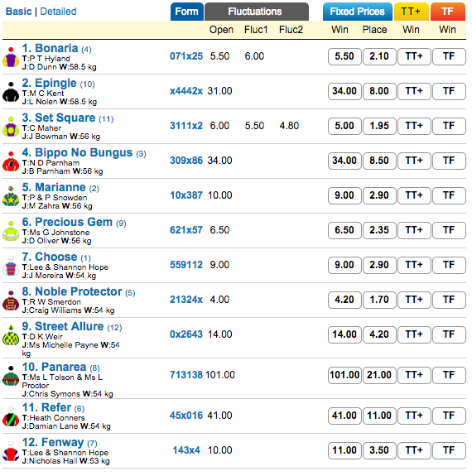Click Bippo No Bungus red silks icon
Viewport: 472px width, 476px height.
pyautogui.click(x=11, y=161)
